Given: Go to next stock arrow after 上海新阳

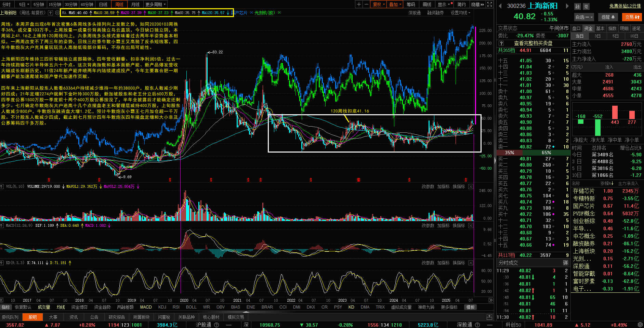Looking at the screenshot, I should [x=567, y=6].
